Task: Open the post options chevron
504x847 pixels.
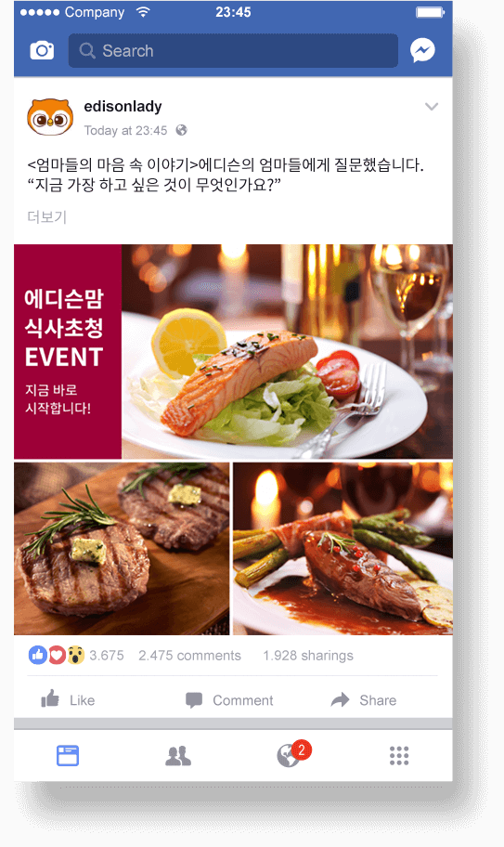Action: (432, 107)
